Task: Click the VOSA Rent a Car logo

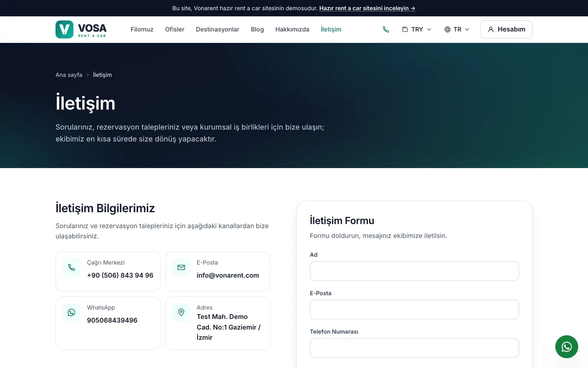Action: click(81, 29)
